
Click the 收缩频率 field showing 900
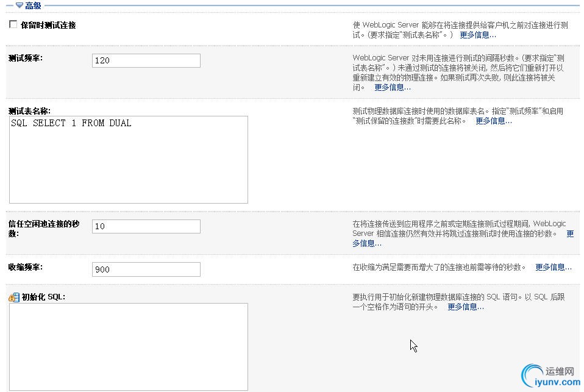pos(146,269)
